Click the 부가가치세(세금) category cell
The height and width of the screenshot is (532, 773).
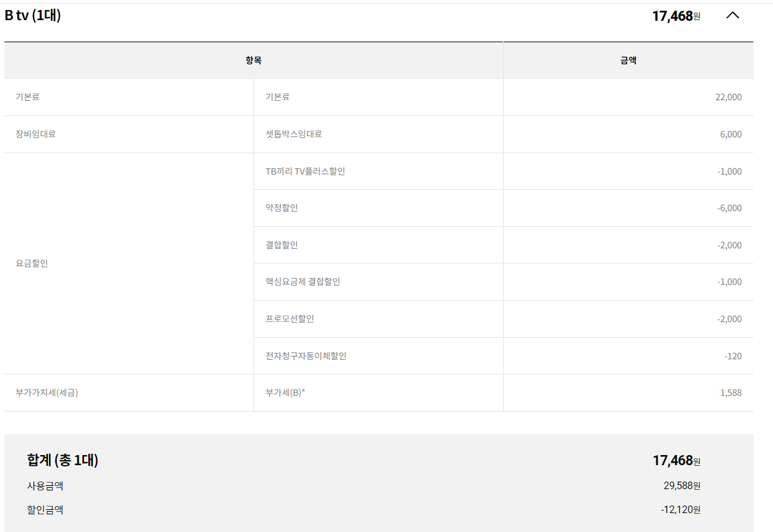(x=47, y=393)
